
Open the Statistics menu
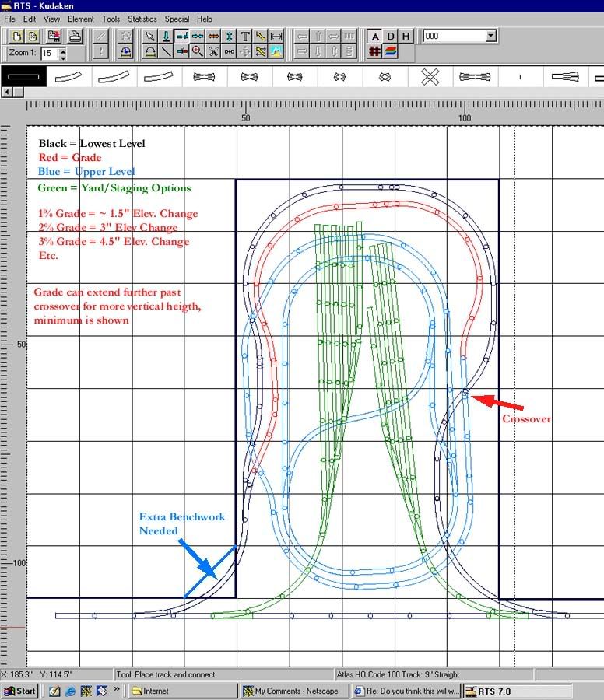click(142, 19)
